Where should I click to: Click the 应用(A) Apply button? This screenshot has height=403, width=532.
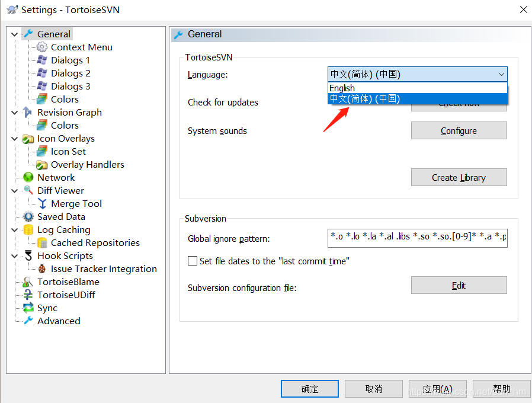[x=438, y=389]
